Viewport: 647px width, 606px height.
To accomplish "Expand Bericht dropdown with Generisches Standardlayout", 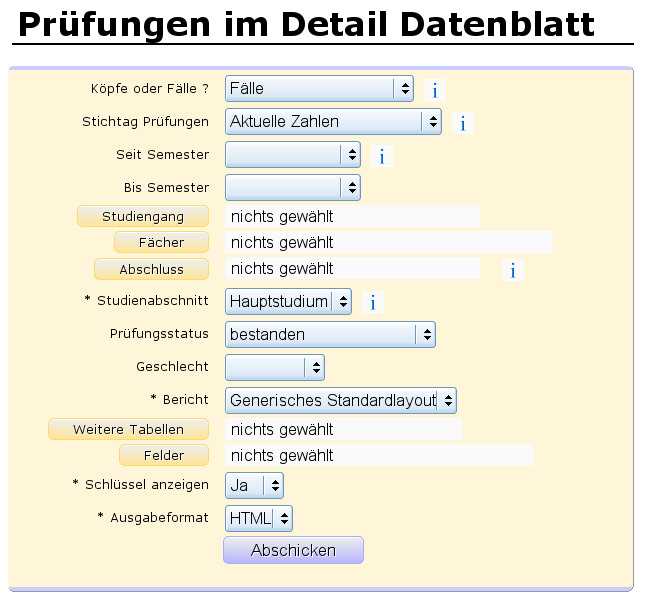I will click(x=341, y=400).
